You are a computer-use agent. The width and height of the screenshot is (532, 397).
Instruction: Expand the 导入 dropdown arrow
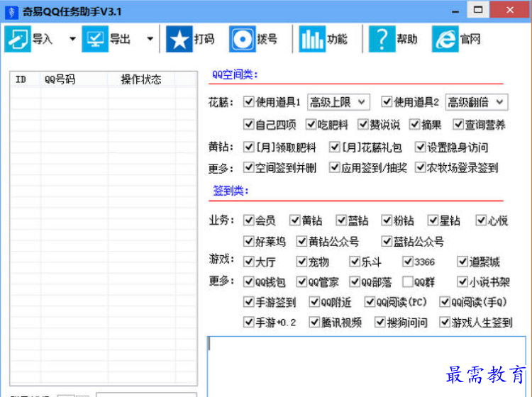72,39
